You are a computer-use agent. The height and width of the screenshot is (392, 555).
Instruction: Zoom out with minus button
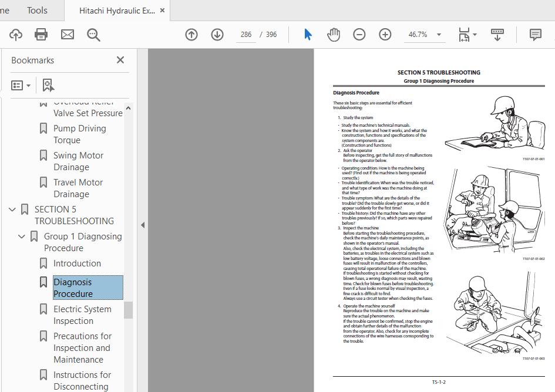359,35
